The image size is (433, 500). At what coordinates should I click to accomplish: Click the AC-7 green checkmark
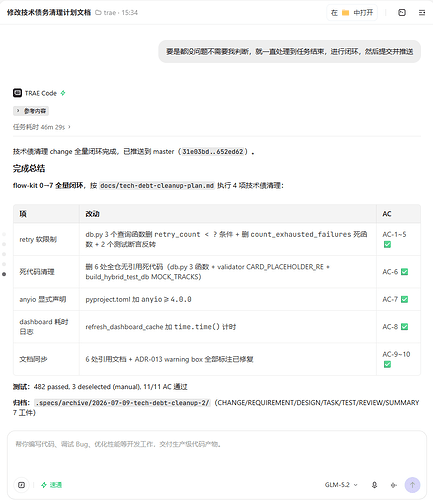[404, 299]
